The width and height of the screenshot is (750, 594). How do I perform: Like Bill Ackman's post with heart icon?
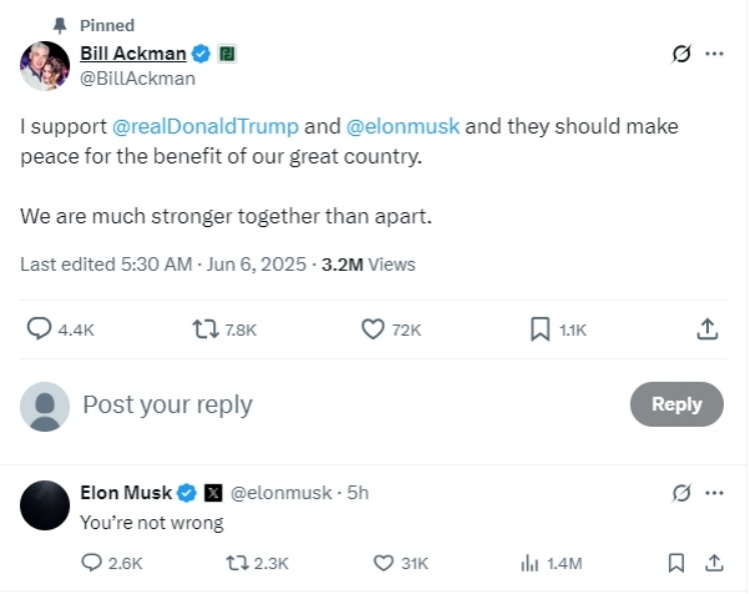(373, 329)
